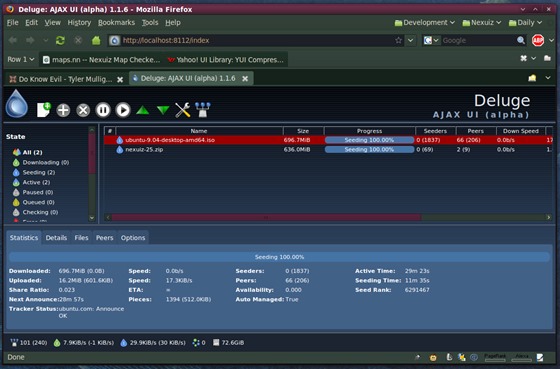The width and height of the screenshot is (560, 369).
Task: Sort by Peers column header
Action: pos(476,131)
